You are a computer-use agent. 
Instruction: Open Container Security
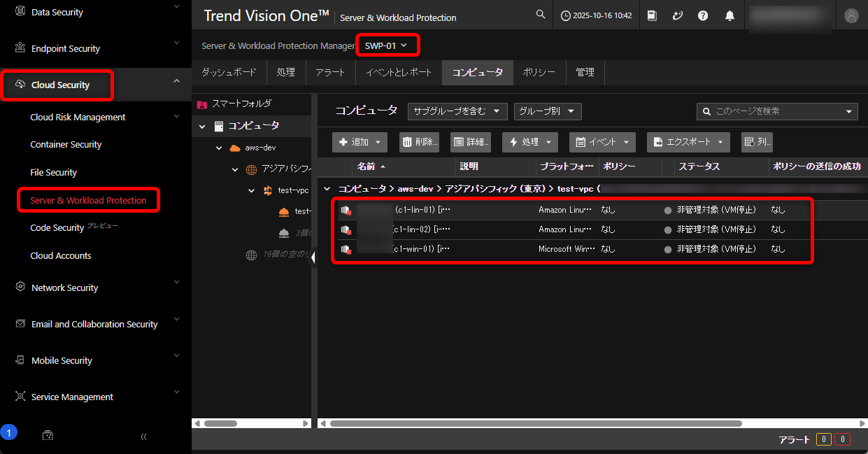pyautogui.click(x=66, y=144)
